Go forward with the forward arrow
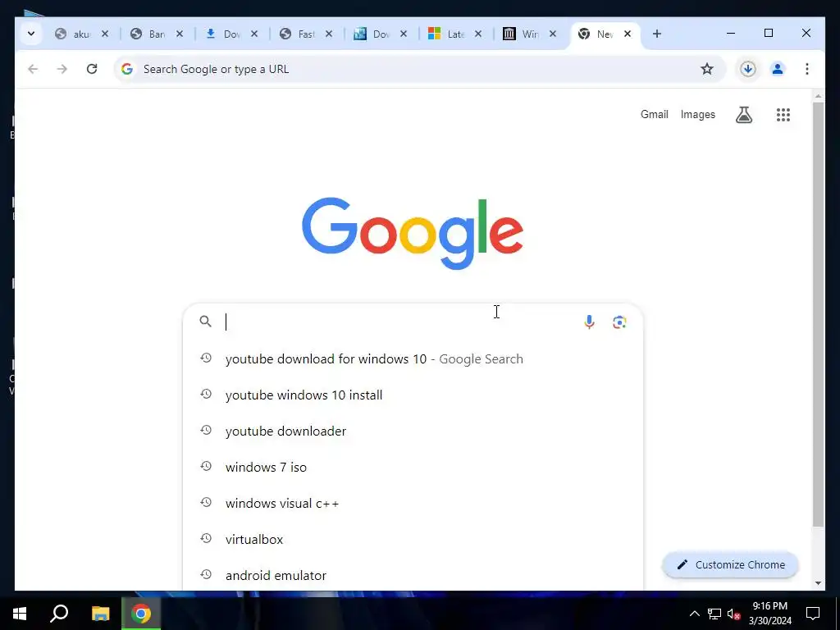Screen dimensions: 840x630 [x=62, y=69]
